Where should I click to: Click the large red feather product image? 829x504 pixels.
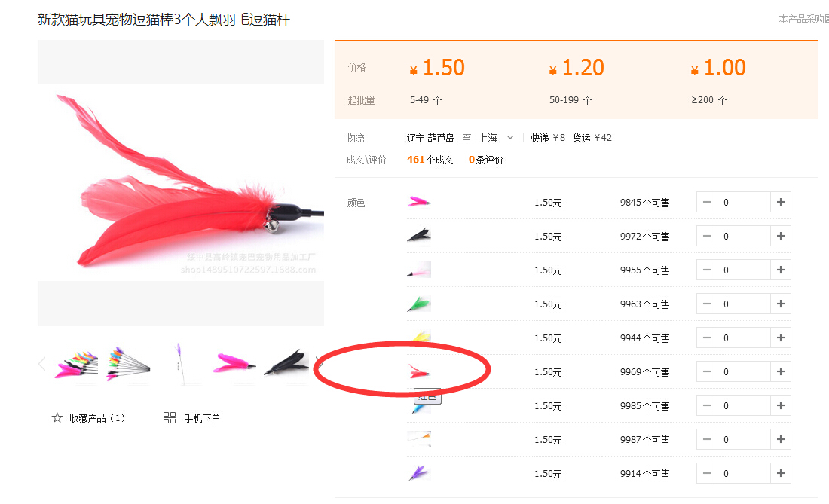[x=181, y=183]
